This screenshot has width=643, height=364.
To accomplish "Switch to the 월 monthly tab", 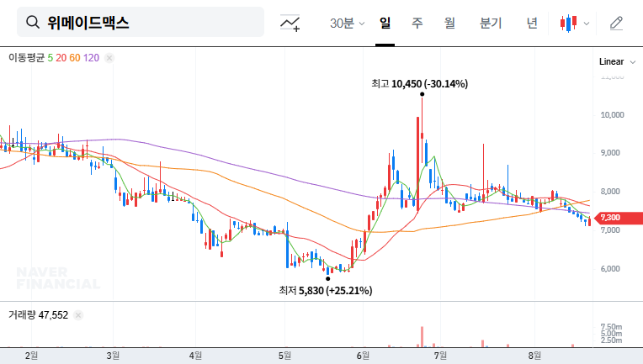I will coord(449,23).
